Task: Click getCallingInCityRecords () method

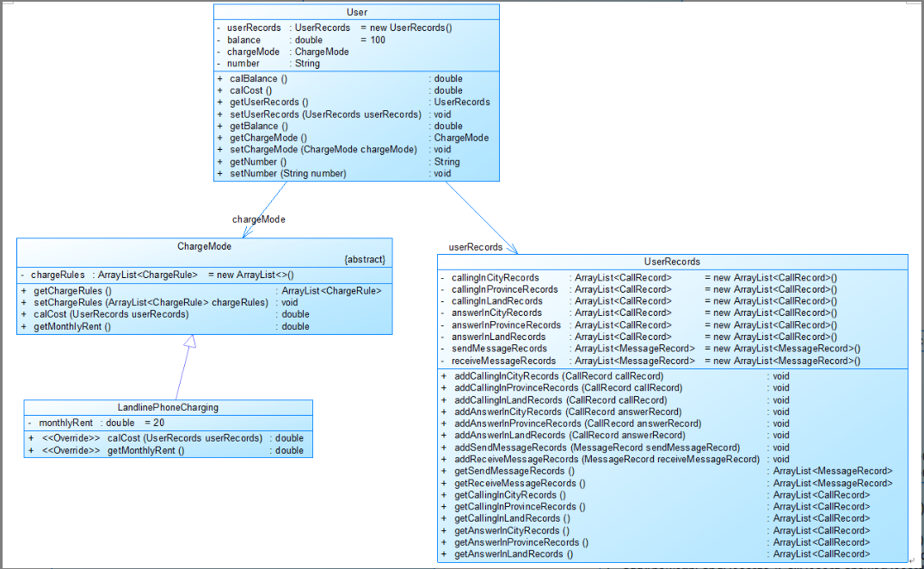Action: pos(656,495)
